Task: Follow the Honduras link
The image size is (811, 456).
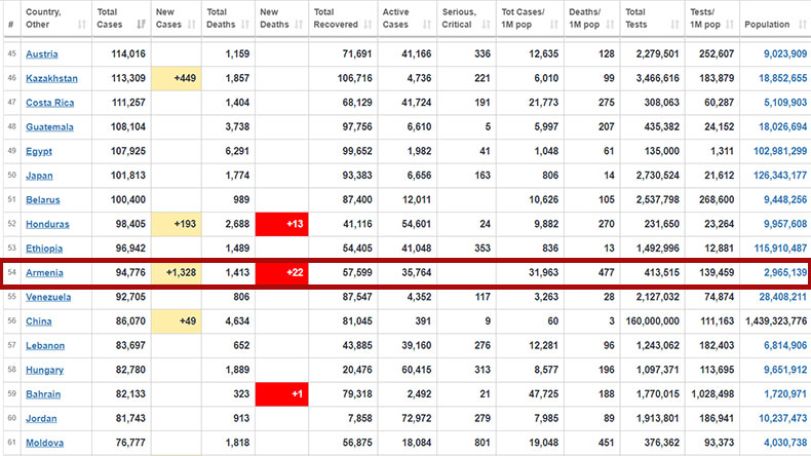Action: click(x=48, y=224)
